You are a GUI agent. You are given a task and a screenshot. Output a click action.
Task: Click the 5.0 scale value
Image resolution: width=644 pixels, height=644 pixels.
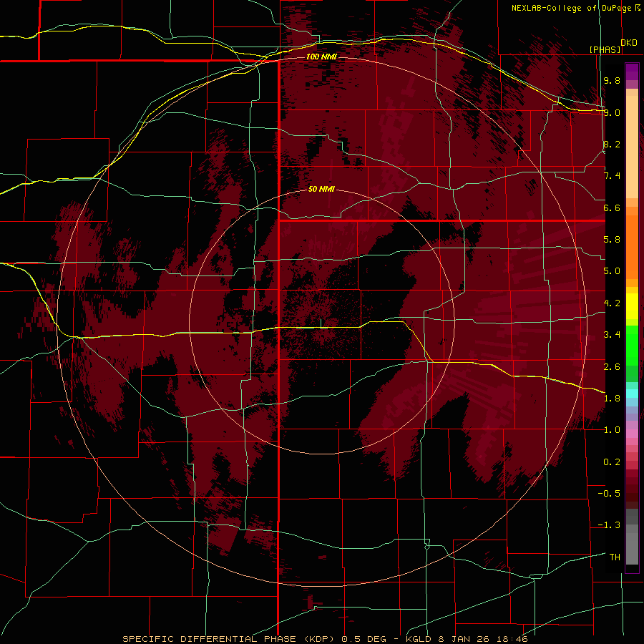612,271
